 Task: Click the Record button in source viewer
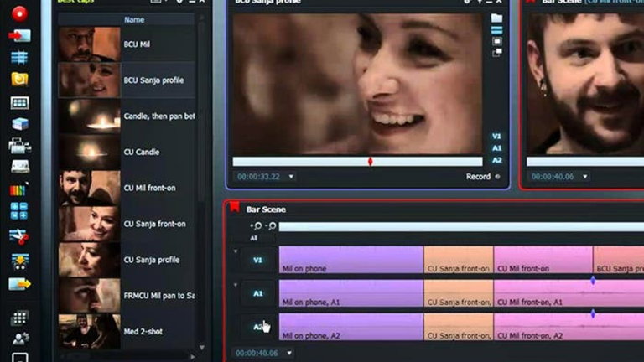click(x=483, y=177)
